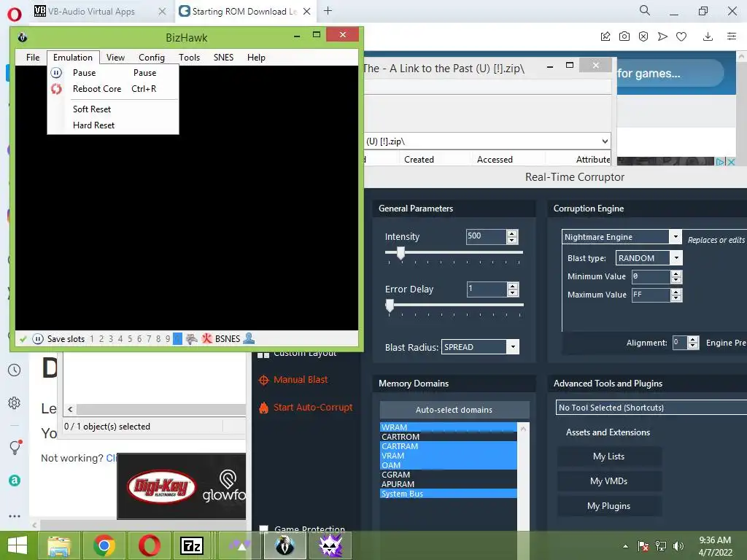Image resolution: width=747 pixels, height=560 pixels.
Task: Open Opera downloads icon
Action: [708, 36]
